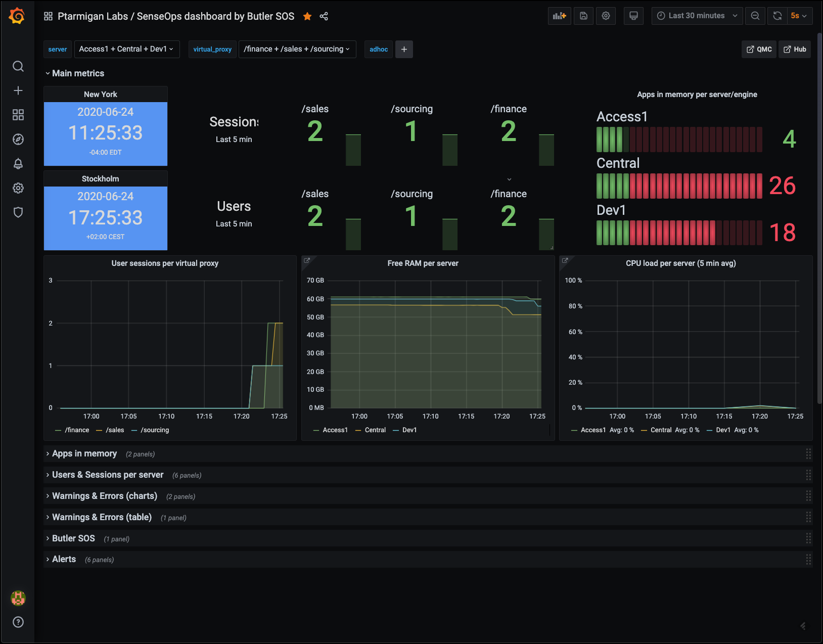The image size is (823, 644).
Task: Hide the Dev1 series in Free RAM legend
Action: [x=409, y=430]
